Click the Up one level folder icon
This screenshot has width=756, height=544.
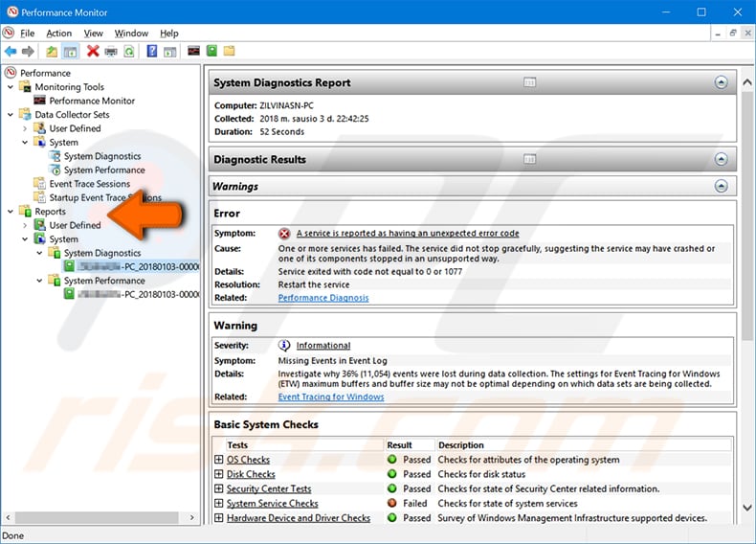52,51
